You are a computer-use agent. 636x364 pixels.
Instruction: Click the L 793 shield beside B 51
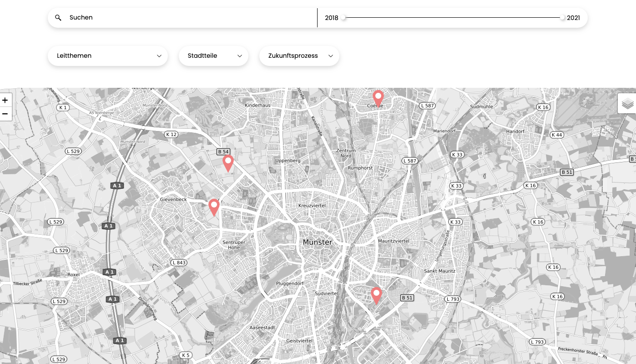(x=453, y=299)
